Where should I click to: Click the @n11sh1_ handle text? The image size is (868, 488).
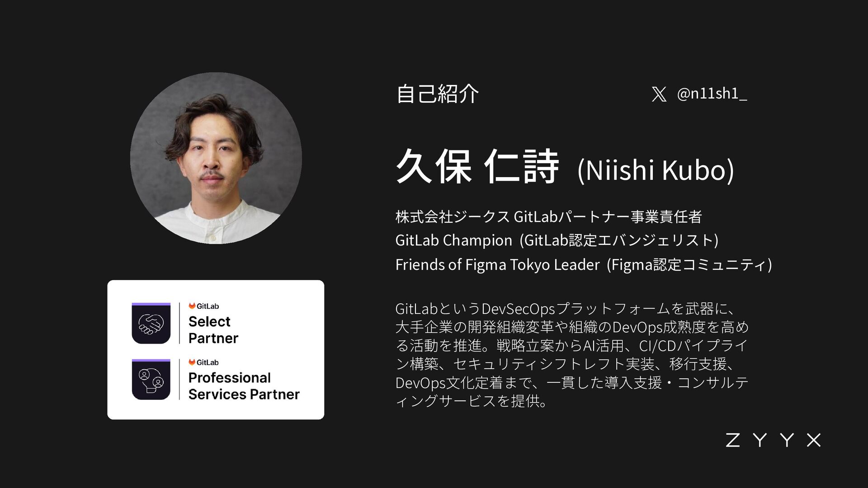[712, 94]
